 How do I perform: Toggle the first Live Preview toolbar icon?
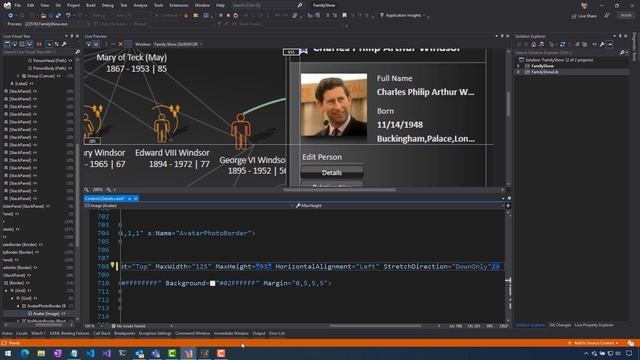89,44
